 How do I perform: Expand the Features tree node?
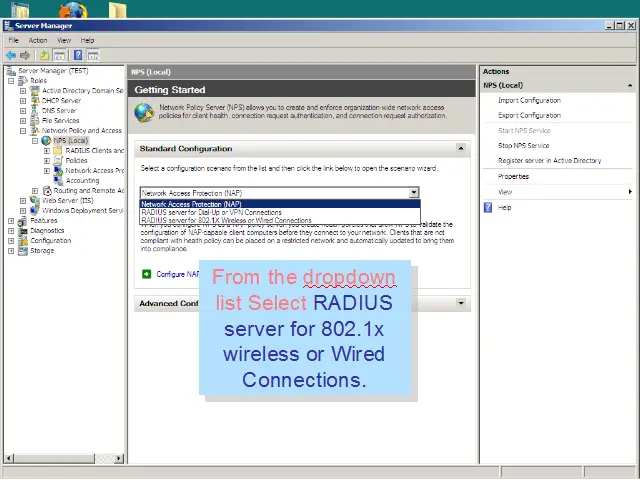(x=11, y=221)
